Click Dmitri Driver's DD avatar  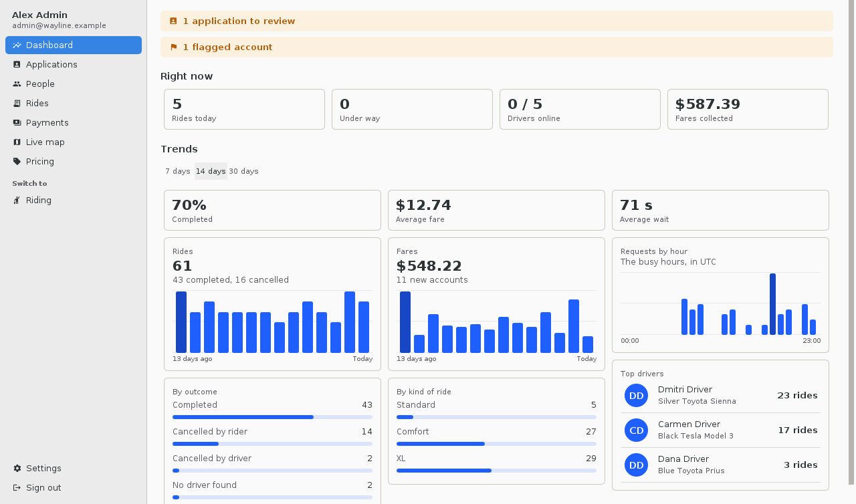point(637,396)
